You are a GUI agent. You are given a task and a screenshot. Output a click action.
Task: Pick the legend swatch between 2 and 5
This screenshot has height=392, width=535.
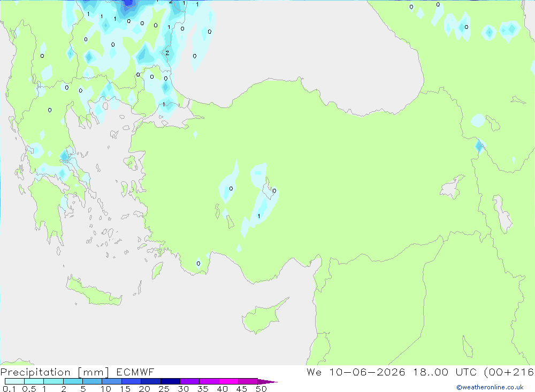(73, 381)
